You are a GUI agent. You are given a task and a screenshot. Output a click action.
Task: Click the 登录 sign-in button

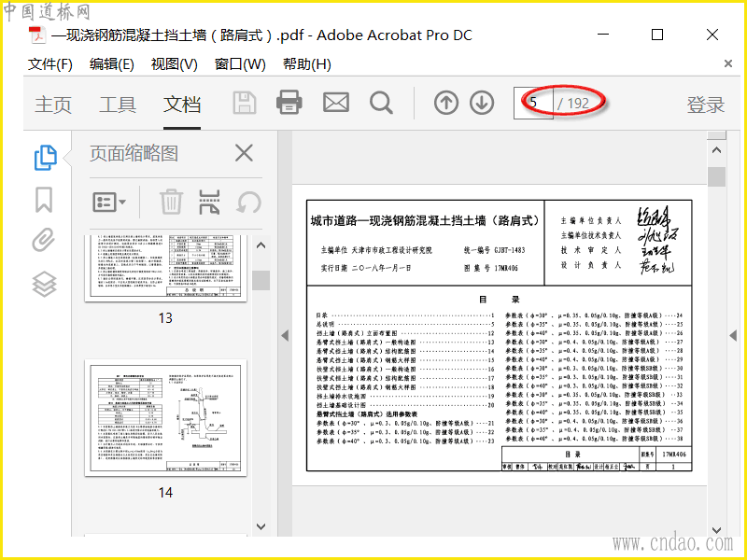(706, 105)
